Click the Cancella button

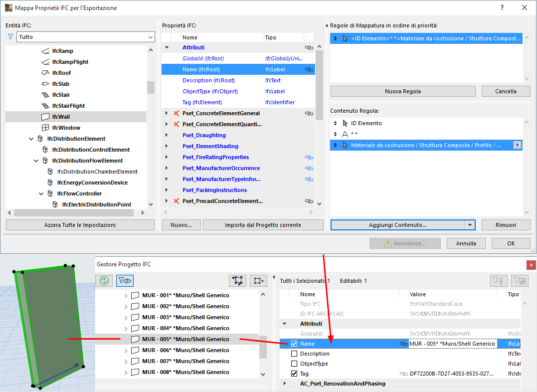(506, 91)
